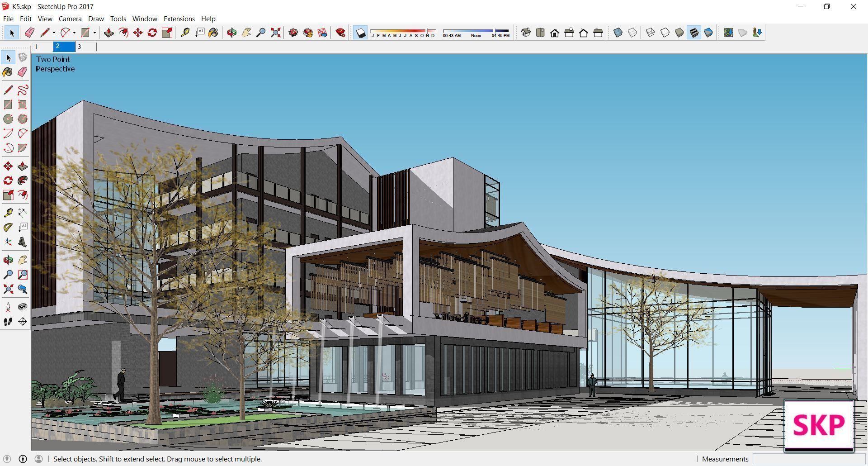The image size is (868, 466).
Task: Click inside the Measurements value box
Action: click(809, 459)
